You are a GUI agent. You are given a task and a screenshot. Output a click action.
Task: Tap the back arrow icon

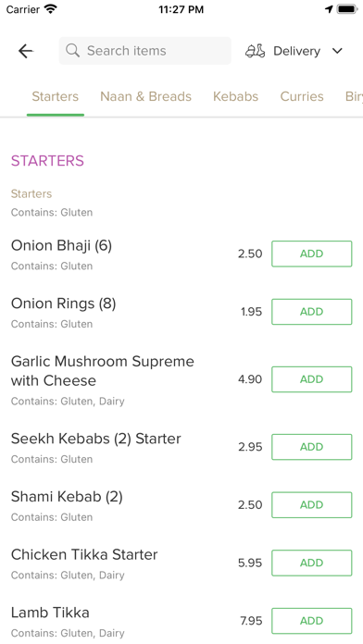pyautogui.click(x=26, y=51)
